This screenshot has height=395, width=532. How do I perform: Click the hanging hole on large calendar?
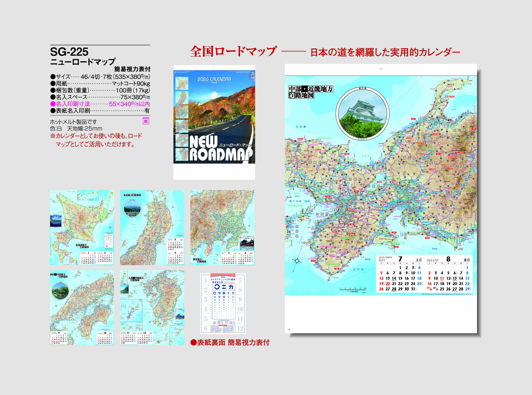pyautogui.click(x=381, y=69)
